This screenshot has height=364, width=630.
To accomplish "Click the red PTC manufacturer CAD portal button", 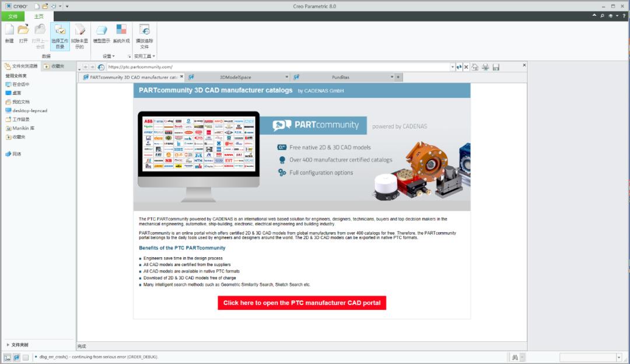I will 302,303.
